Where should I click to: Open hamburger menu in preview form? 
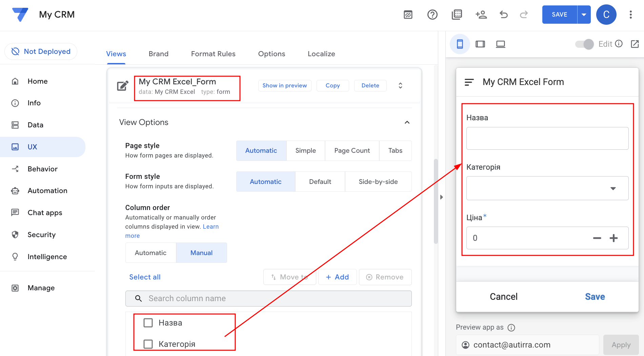469,82
